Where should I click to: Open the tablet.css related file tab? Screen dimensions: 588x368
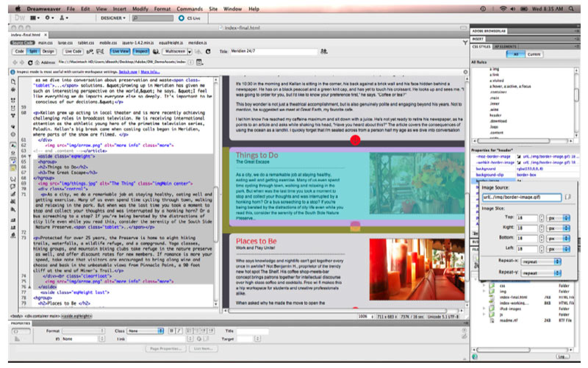(x=86, y=43)
